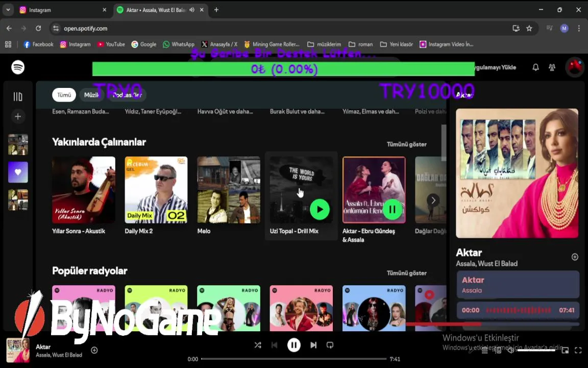Open the Friend Activity people icon
Image resolution: width=588 pixels, height=368 pixels.
click(552, 67)
